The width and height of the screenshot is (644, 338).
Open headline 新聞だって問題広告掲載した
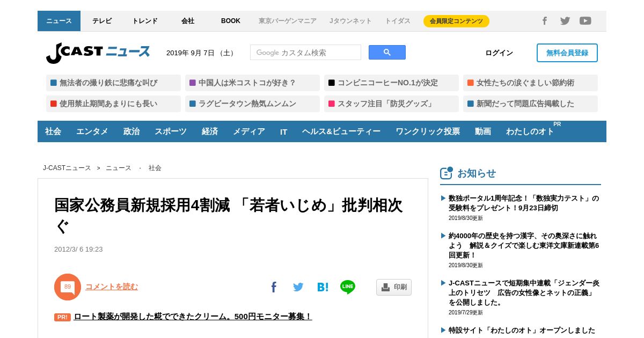[530, 104]
